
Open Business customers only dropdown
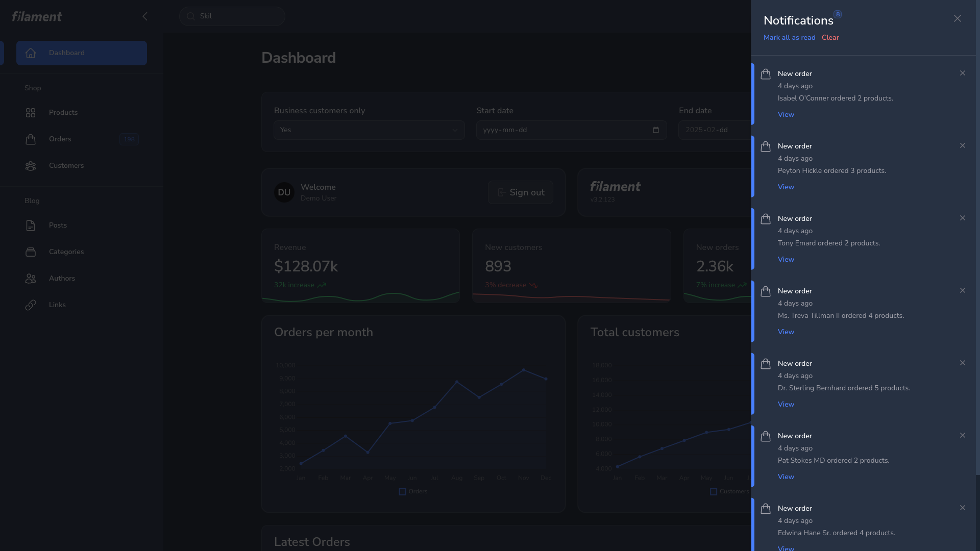click(369, 130)
